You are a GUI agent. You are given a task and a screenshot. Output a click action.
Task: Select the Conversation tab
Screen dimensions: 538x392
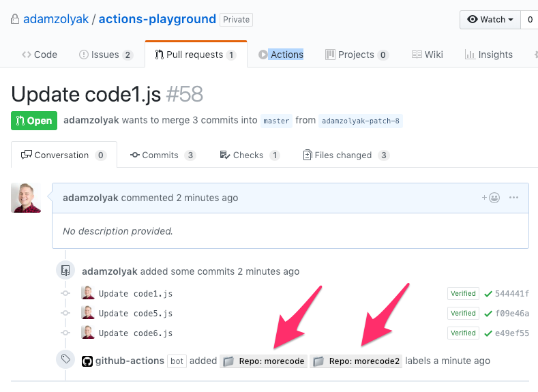[x=64, y=155]
